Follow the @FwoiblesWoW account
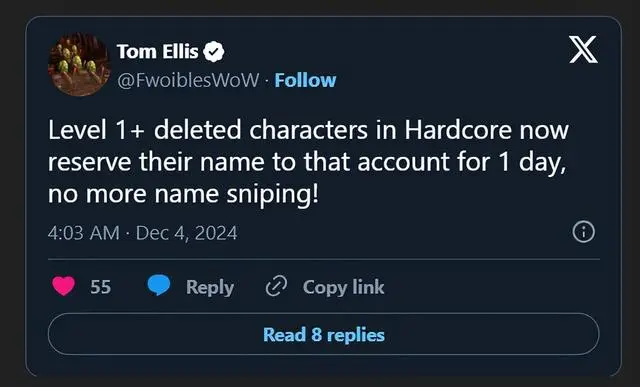 point(305,80)
